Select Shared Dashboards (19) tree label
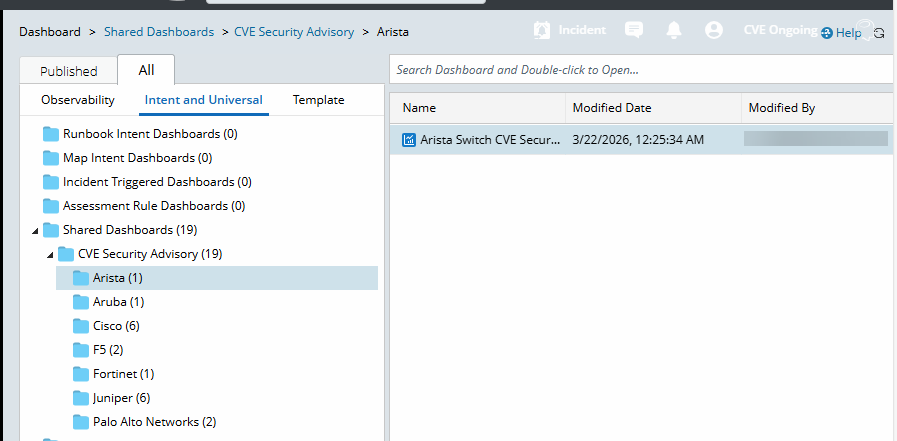 click(130, 230)
